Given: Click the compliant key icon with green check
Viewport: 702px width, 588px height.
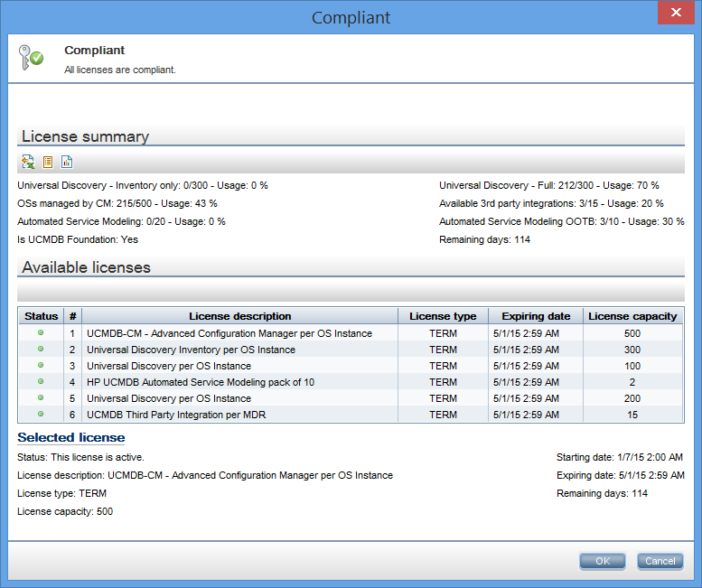Looking at the screenshot, I should [x=31, y=57].
